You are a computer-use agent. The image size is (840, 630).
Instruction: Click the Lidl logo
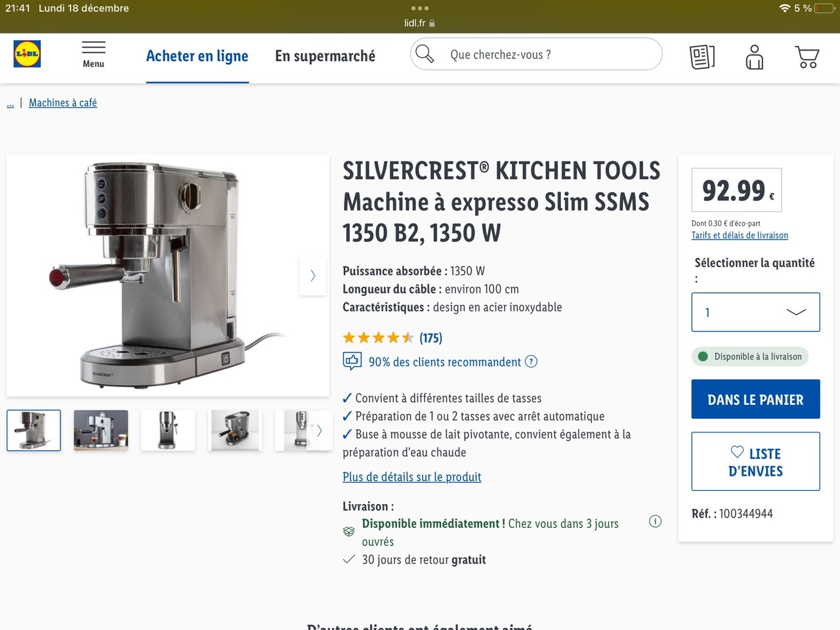click(27, 54)
